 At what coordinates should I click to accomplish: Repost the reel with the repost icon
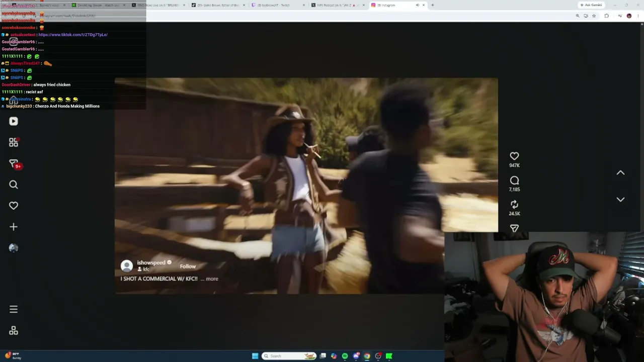(x=514, y=205)
